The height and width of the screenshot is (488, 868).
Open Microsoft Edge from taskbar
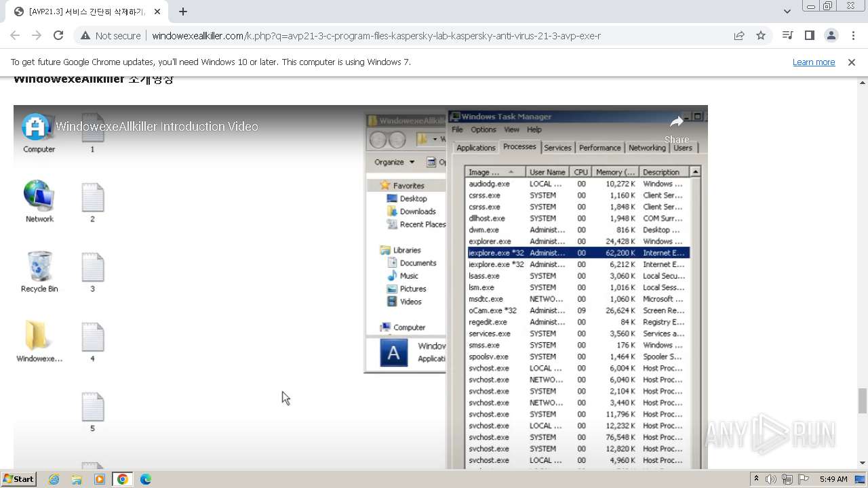146,479
